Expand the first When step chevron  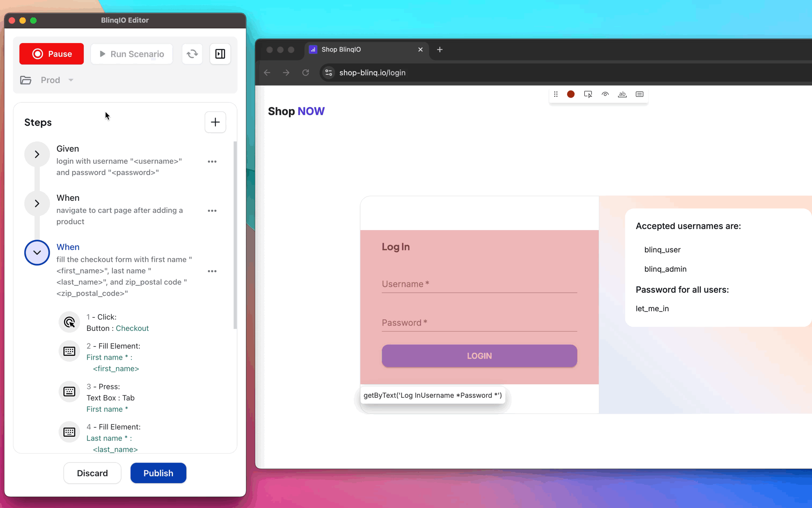point(37,203)
